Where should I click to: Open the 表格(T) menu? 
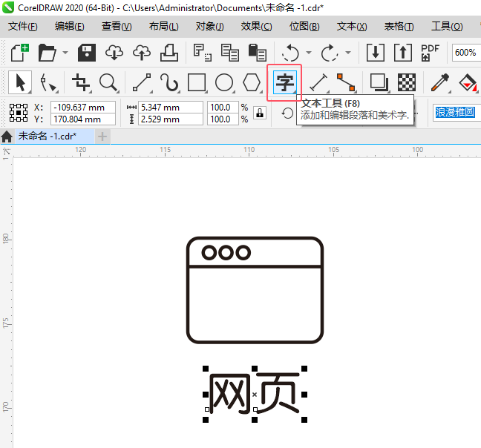pyautogui.click(x=399, y=27)
